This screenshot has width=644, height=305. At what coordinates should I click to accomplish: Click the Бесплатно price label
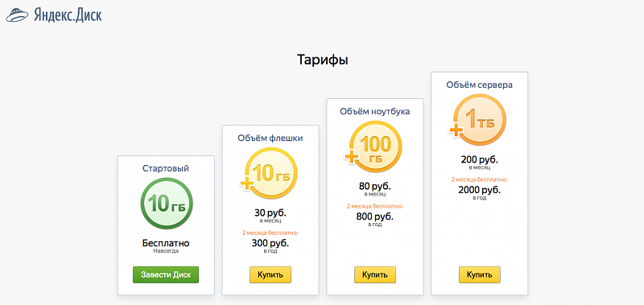[166, 243]
